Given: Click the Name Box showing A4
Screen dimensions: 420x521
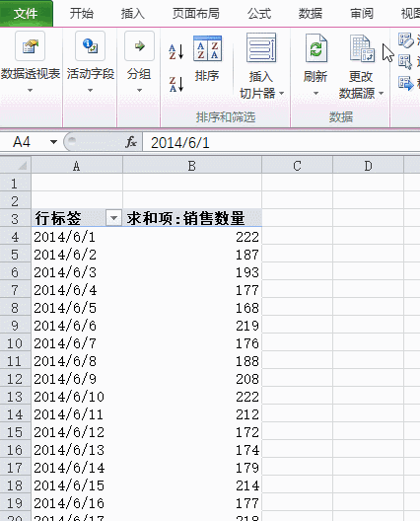Looking at the screenshot, I should pos(22,142).
